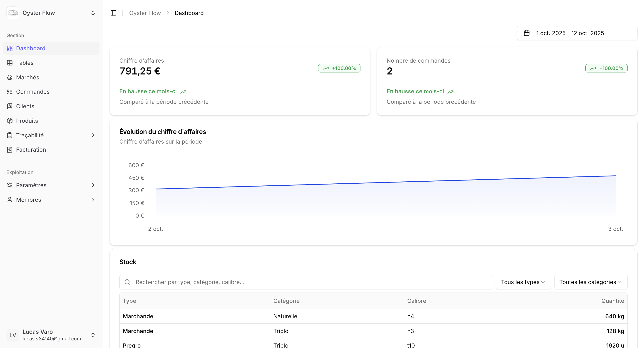Screen dimensions: 644x348
Task: Expand the Paramètres submenu chevron
Action: (93, 185)
